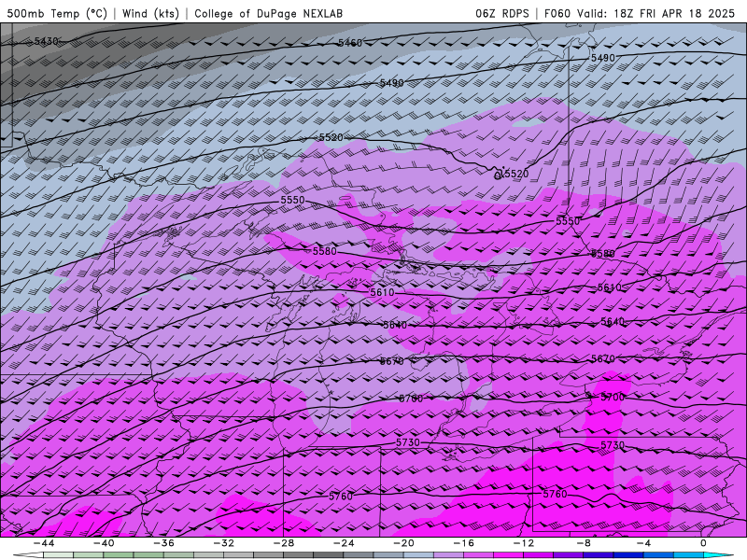The width and height of the screenshot is (747, 560).
Task: Click the -12 colorbar tick label
Action: pyautogui.click(x=524, y=543)
